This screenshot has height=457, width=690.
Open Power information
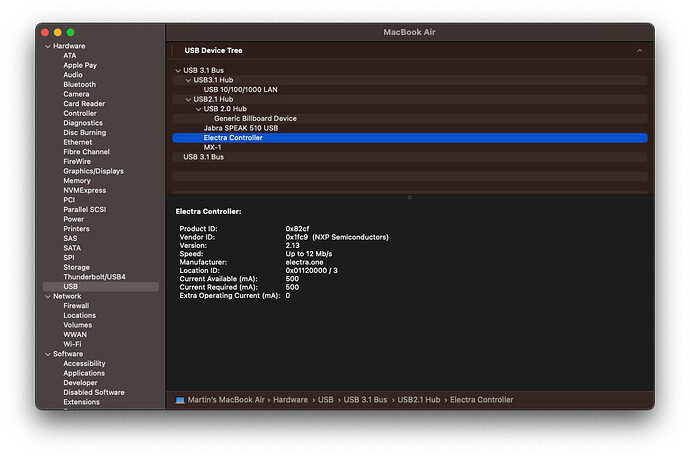(73, 219)
